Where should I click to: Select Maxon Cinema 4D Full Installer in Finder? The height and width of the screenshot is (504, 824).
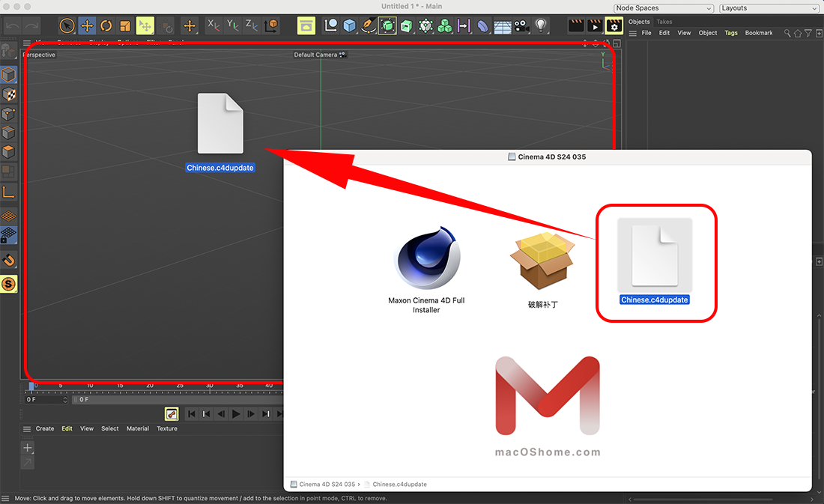coord(426,270)
